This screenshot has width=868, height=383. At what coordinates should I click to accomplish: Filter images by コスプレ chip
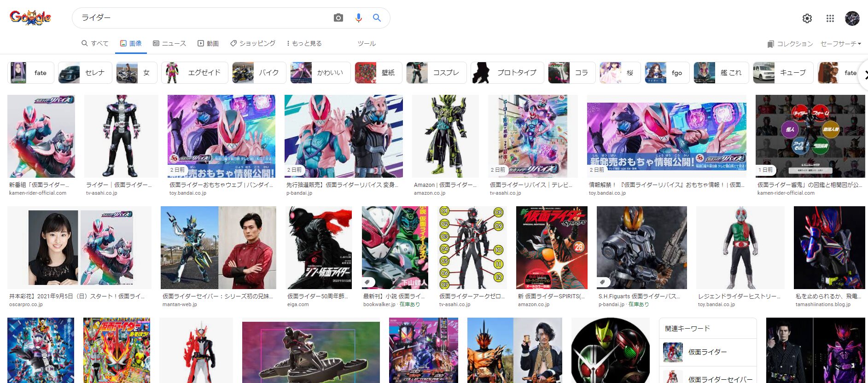(436, 73)
